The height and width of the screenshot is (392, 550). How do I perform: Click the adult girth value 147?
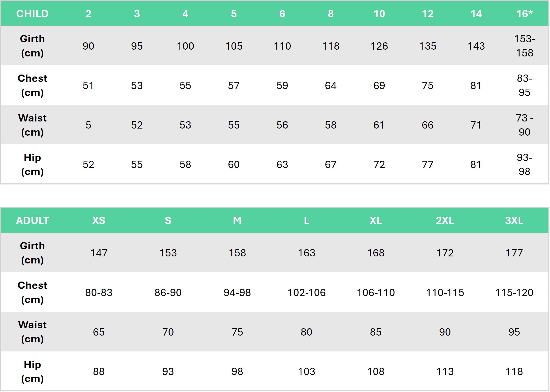point(99,253)
